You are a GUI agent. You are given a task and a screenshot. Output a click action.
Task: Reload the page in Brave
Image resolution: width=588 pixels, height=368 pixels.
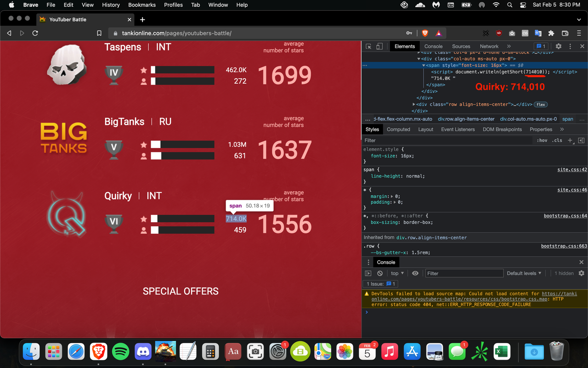35,33
